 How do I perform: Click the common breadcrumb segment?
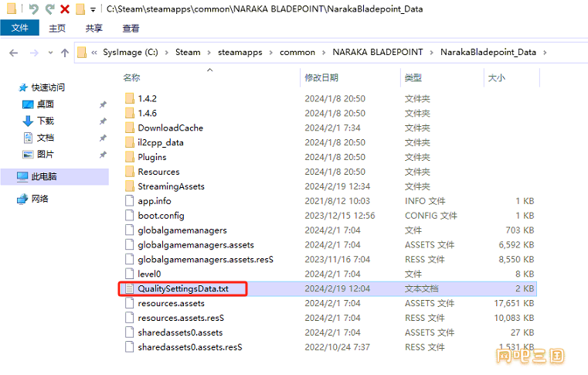[297, 52]
